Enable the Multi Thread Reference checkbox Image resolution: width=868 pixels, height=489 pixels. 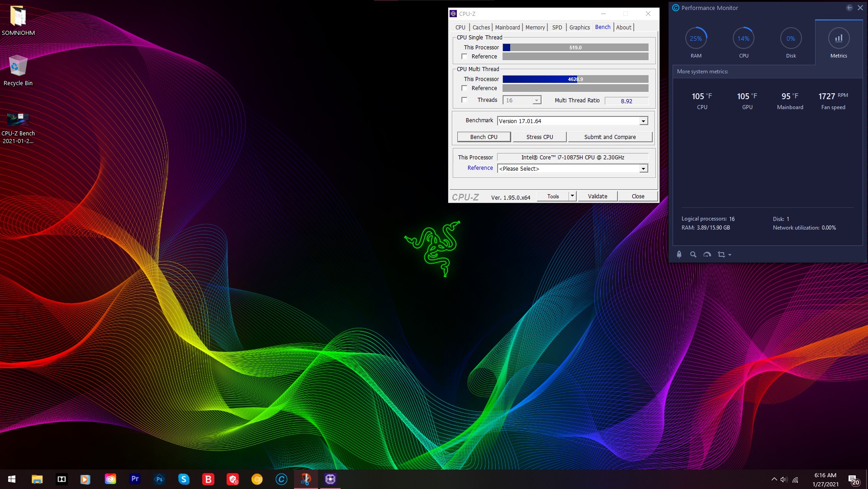click(x=464, y=88)
